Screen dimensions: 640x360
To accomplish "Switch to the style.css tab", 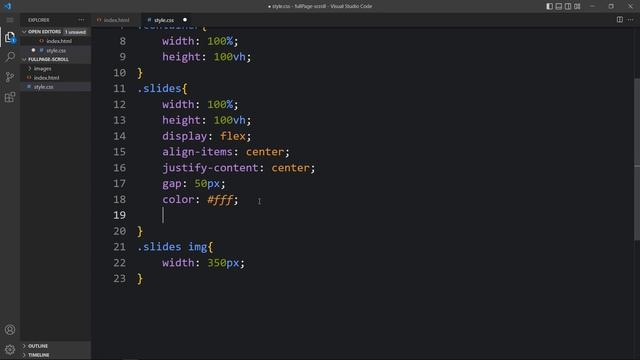I will pos(164,20).
